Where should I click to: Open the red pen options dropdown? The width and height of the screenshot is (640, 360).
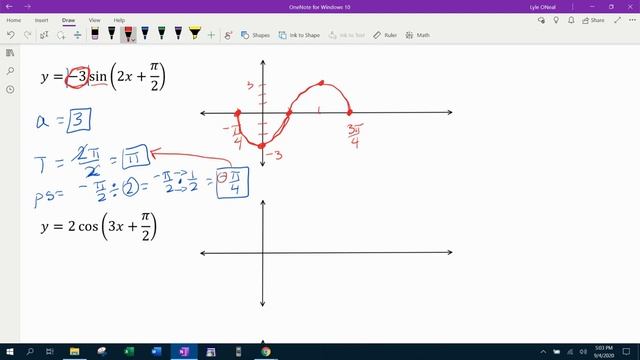[x=133, y=40]
